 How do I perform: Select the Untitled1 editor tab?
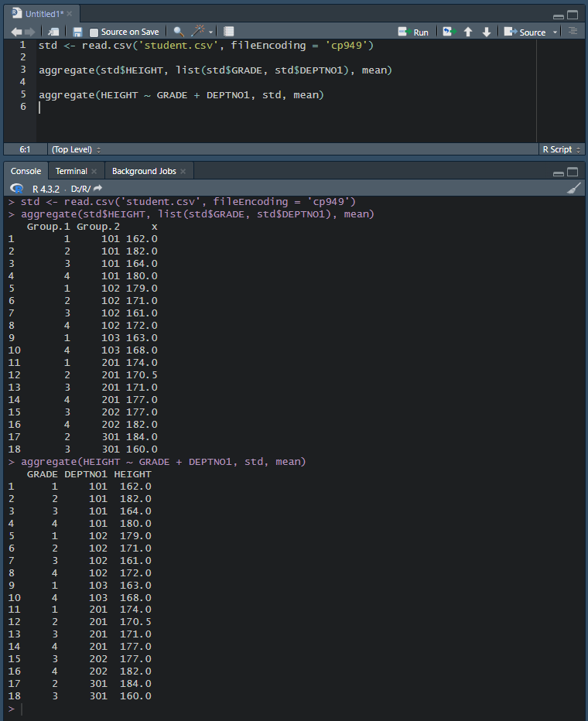pyautogui.click(x=44, y=14)
